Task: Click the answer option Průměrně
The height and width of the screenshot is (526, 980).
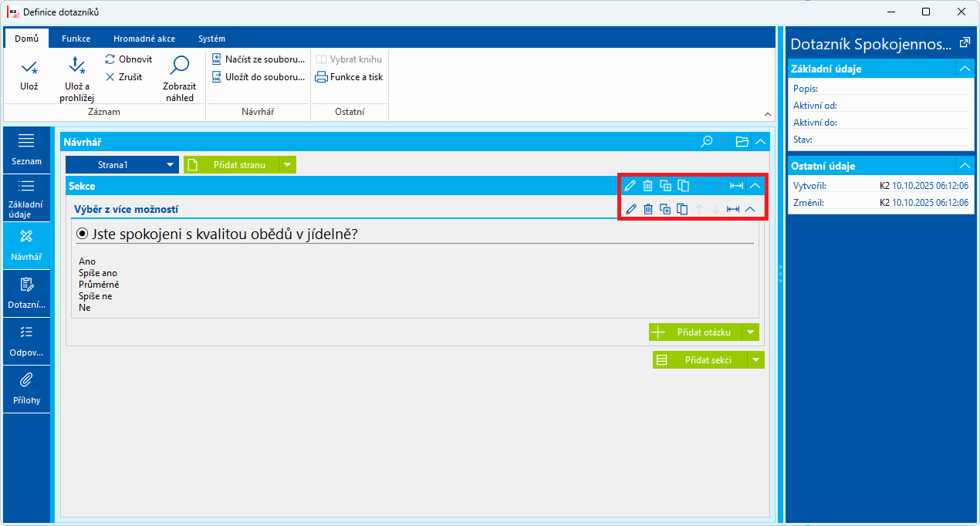Action: pos(99,285)
